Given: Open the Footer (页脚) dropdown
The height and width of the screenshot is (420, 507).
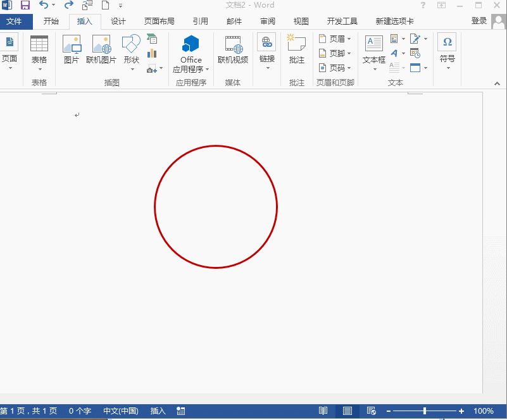Looking at the screenshot, I should click(x=335, y=53).
